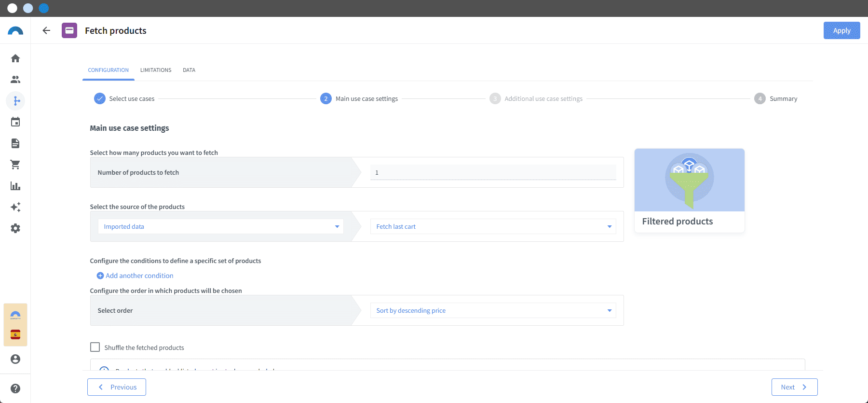Image resolution: width=868 pixels, height=403 pixels.
Task: Click the Filtered products caption text
Action: [678, 222]
